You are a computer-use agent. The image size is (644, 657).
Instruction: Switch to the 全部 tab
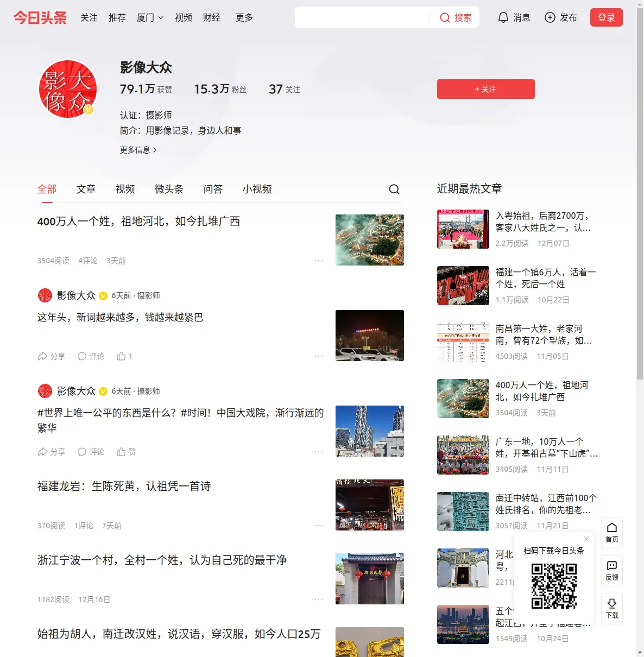[x=47, y=189]
